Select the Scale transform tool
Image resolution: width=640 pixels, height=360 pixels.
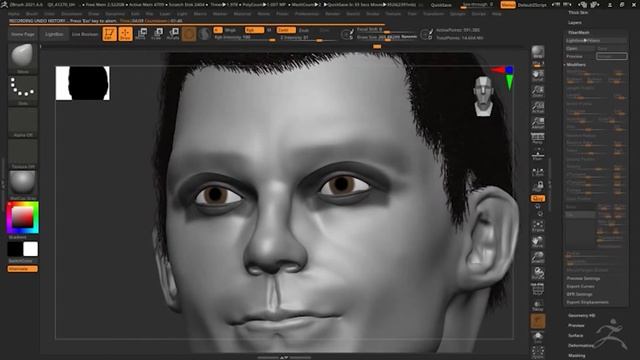(x=157, y=34)
